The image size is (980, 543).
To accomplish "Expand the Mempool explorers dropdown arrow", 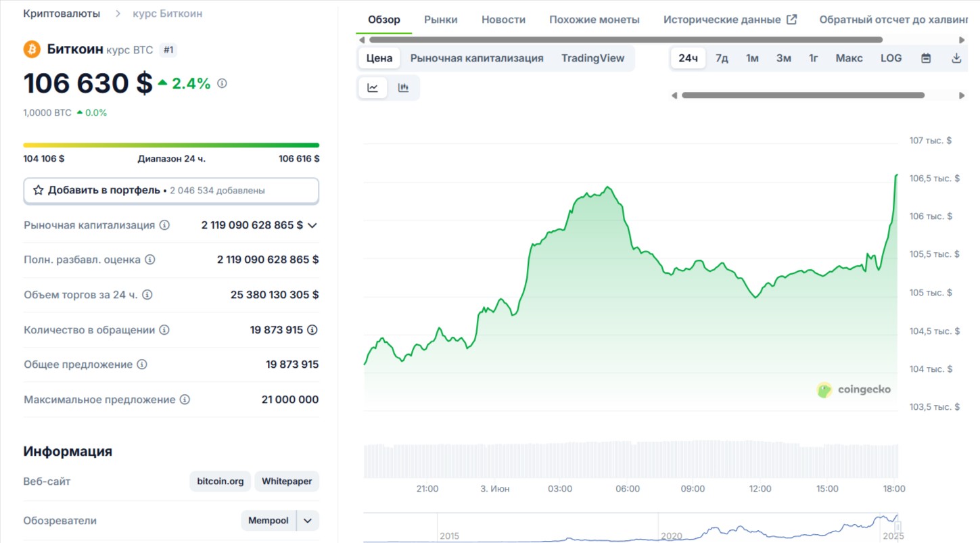I will coord(308,521).
